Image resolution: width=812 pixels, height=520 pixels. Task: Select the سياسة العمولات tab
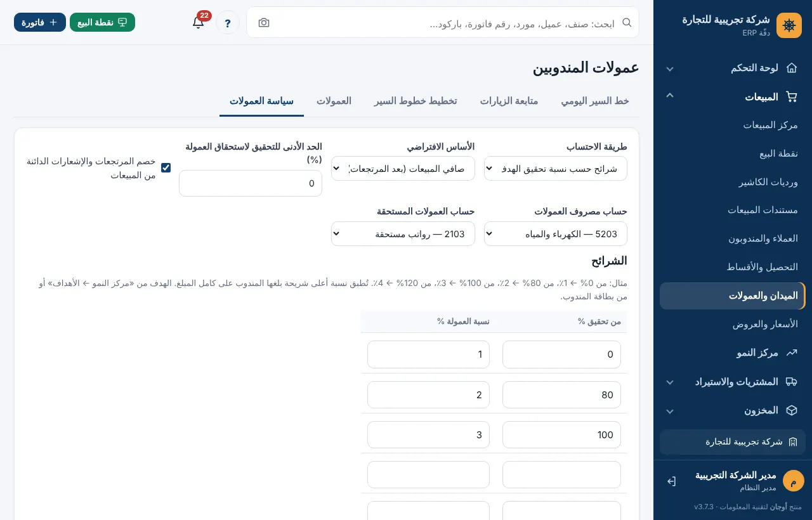pos(261,101)
